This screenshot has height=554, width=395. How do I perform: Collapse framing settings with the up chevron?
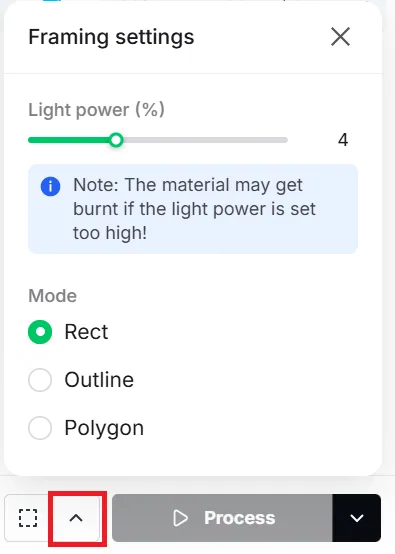tap(76, 518)
